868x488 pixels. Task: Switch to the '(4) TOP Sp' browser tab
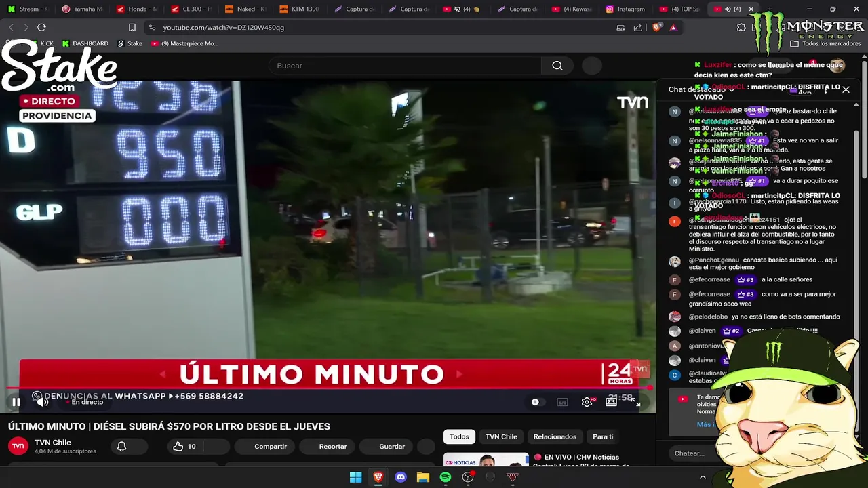[680, 9]
